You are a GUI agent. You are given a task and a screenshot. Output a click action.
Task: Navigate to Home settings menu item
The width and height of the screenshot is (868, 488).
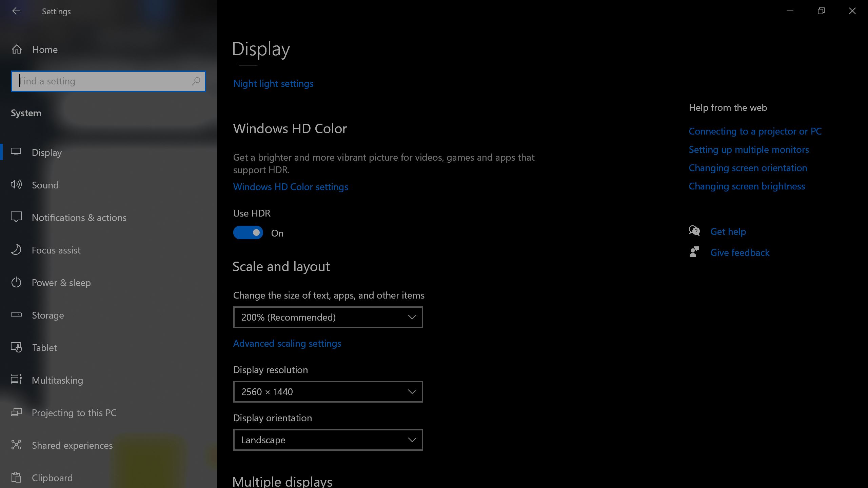coord(45,49)
